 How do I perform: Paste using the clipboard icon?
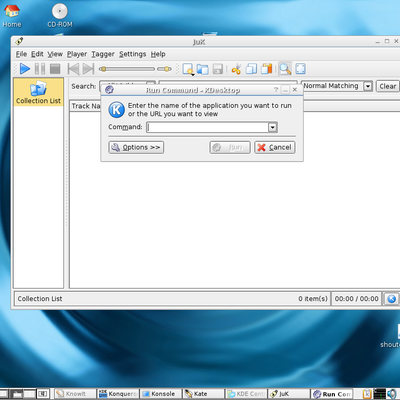point(267,69)
